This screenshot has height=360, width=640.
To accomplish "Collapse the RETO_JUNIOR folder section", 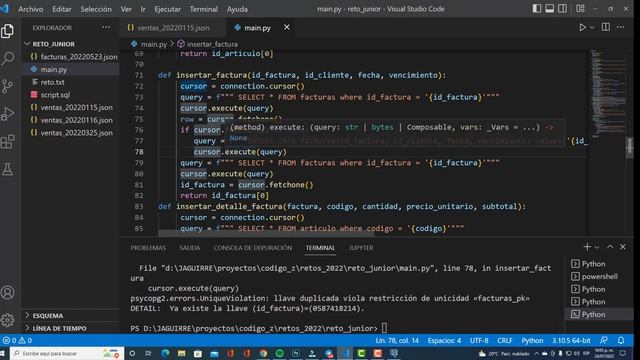I will [53, 44].
